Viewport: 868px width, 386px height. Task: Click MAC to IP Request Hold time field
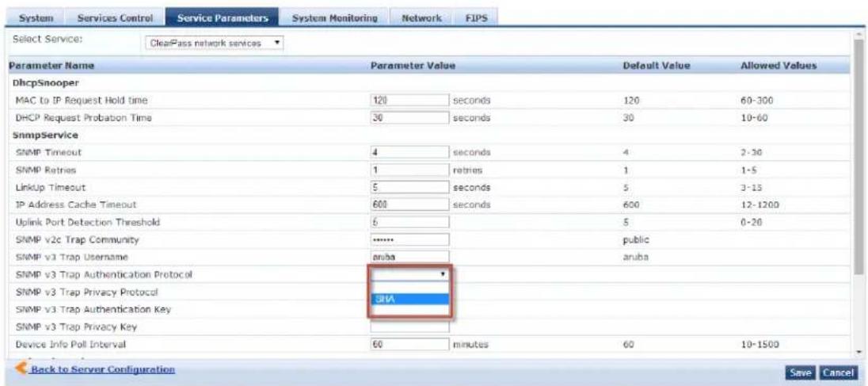click(x=409, y=100)
